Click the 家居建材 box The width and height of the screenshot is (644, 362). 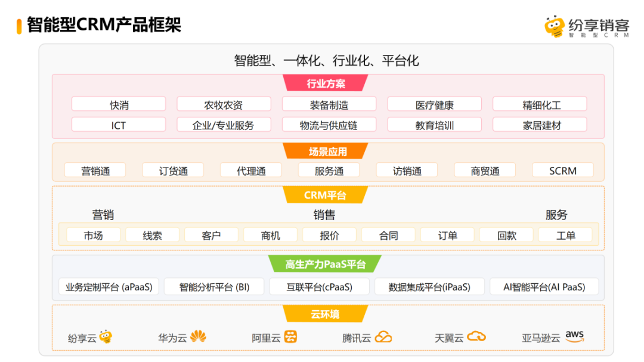[x=540, y=125]
